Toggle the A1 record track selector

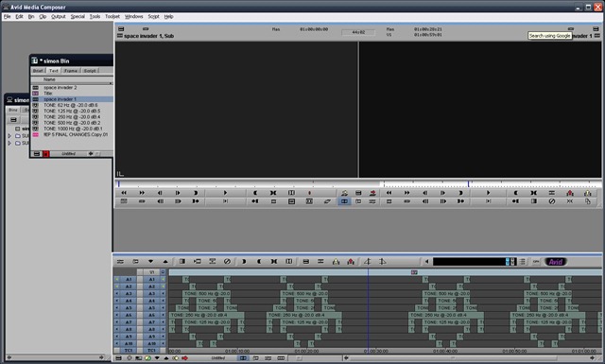(151, 279)
